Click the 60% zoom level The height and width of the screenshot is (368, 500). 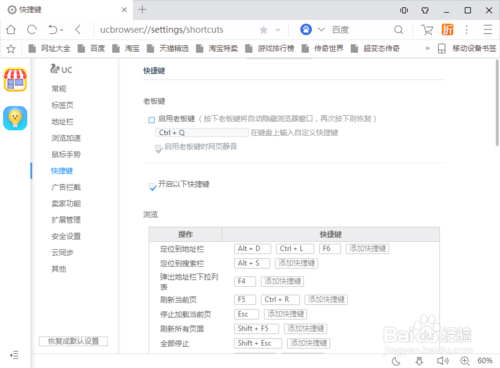[485, 360]
